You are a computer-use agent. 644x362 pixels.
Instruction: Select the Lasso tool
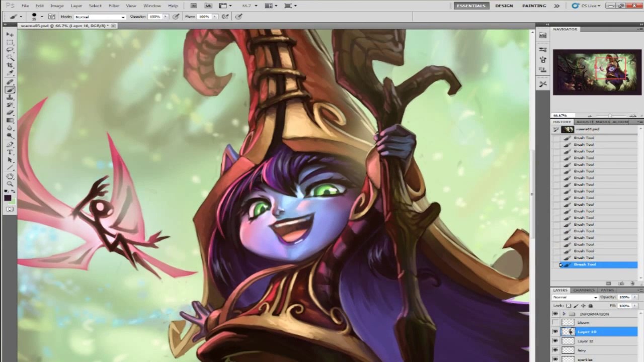(10, 50)
